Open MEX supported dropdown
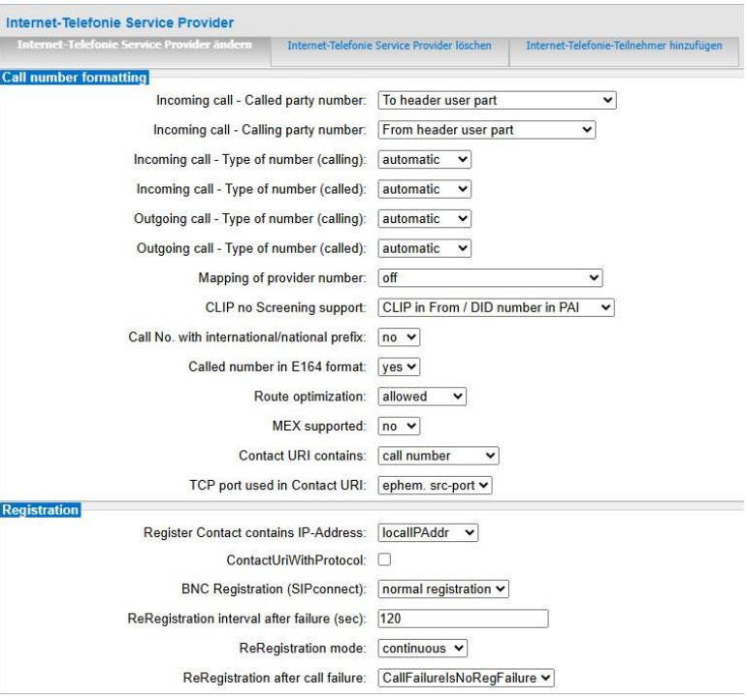 click(399, 426)
